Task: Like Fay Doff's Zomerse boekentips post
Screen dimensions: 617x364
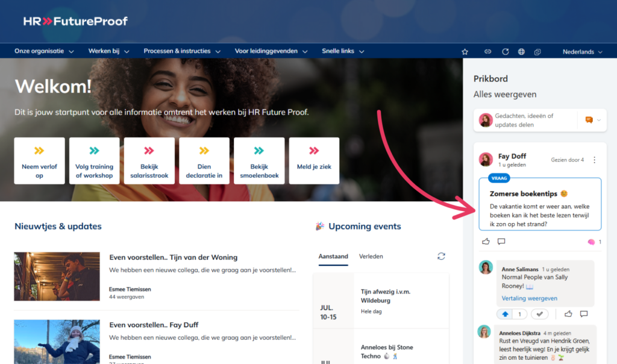Action: pos(486,241)
